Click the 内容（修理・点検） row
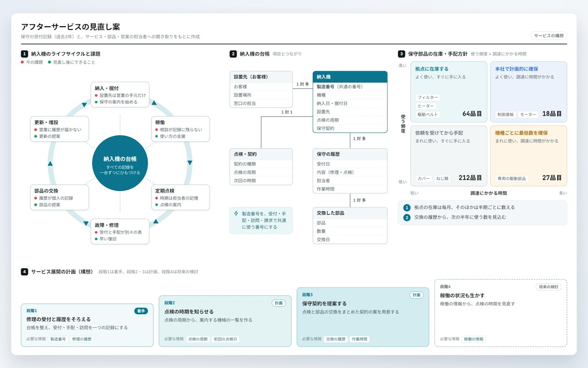 [350, 172]
